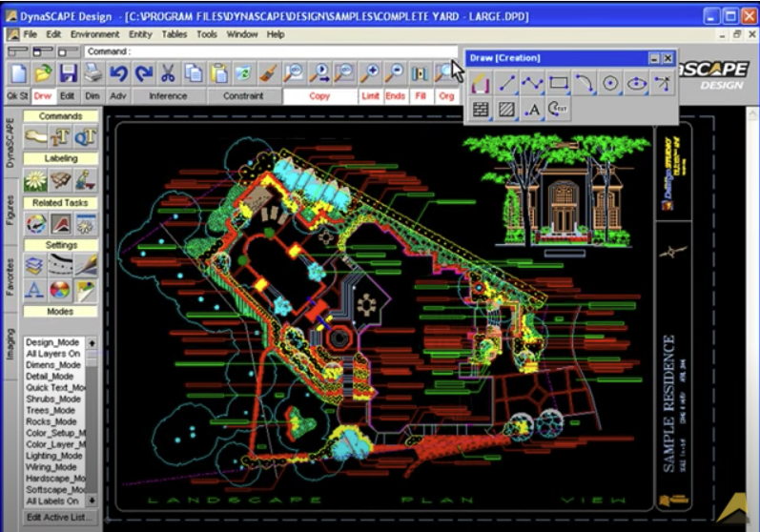Switch to the Dim toolbar tab

tap(92, 96)
